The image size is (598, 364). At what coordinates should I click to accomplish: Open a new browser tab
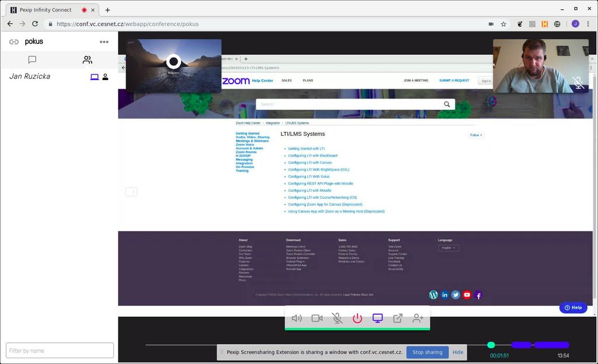107,10
